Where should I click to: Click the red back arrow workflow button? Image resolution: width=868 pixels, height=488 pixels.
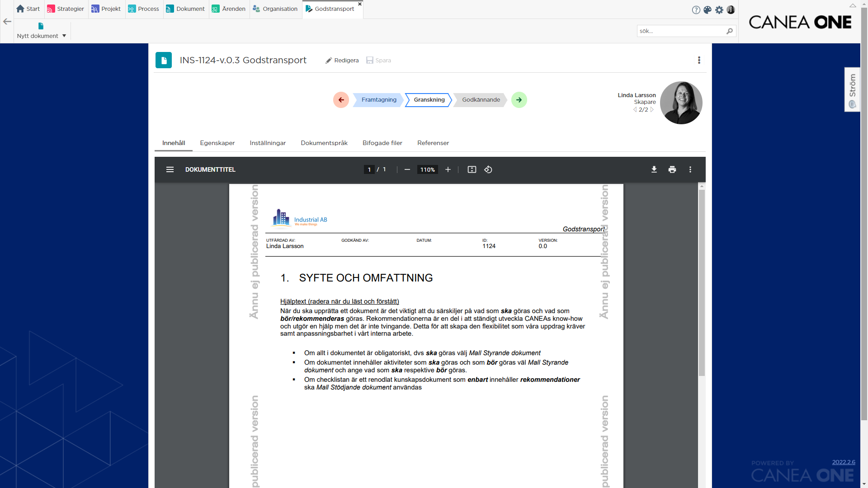tap(341, 100)
